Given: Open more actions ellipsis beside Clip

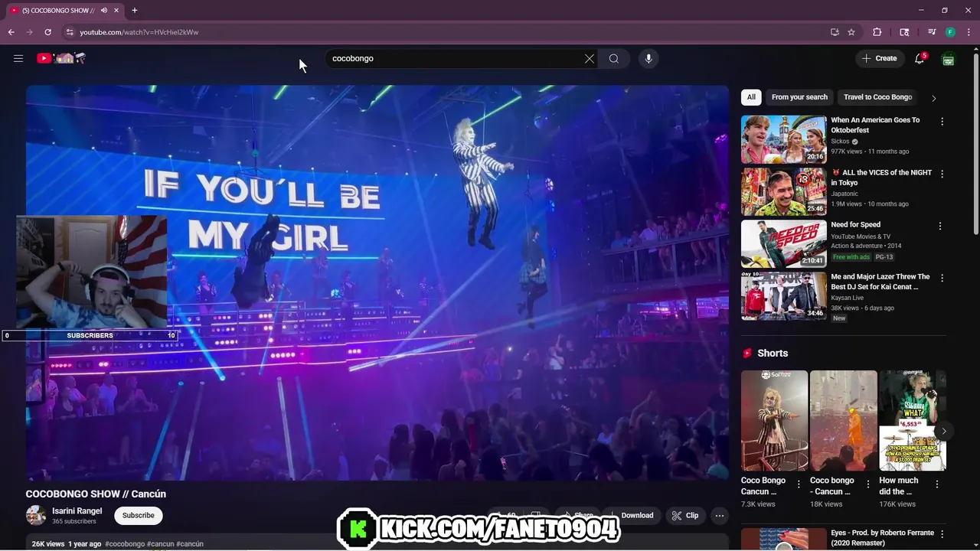Looking at the screenshot, I should [720, 516].
